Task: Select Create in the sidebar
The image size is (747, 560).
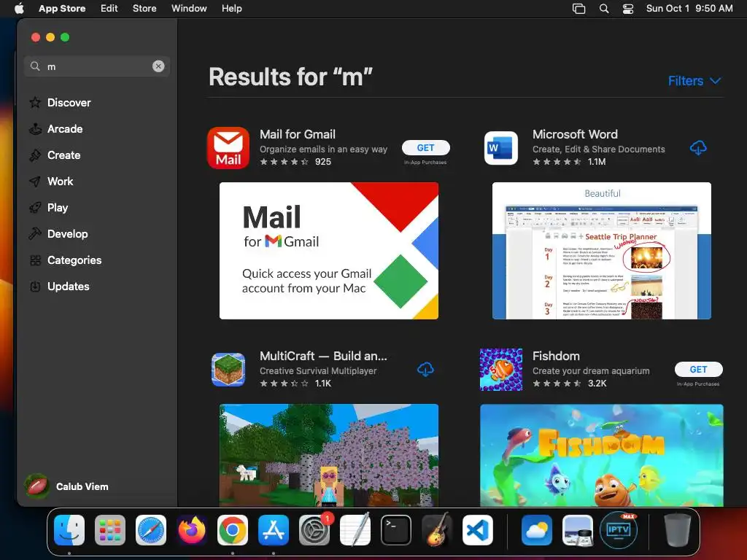Action: coord(64,155)
